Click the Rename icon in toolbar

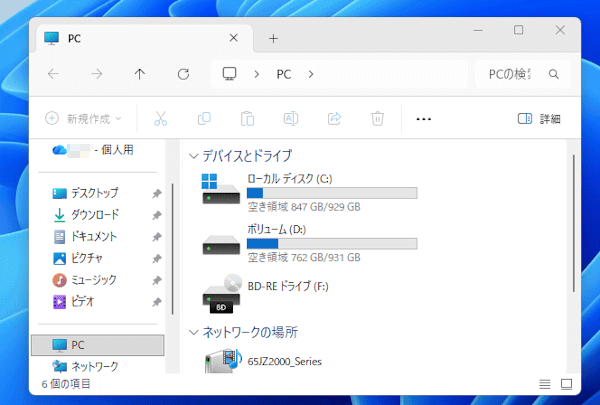(x=291, y=119)
